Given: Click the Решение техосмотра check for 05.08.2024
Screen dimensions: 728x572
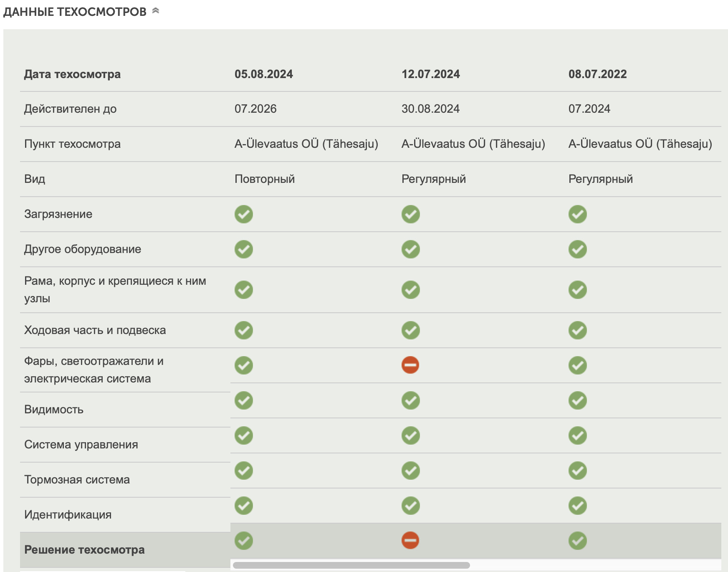Looking at the screenshot, I should 244,541.
